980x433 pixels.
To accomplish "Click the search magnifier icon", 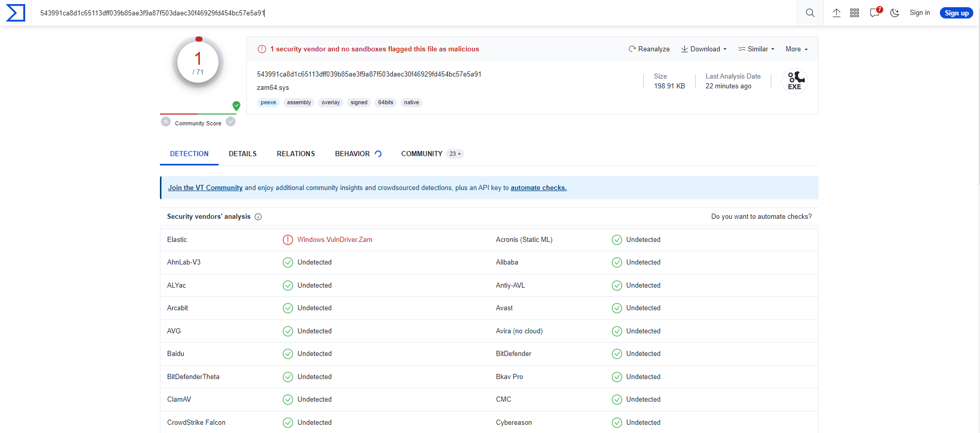I will [810, 13].
